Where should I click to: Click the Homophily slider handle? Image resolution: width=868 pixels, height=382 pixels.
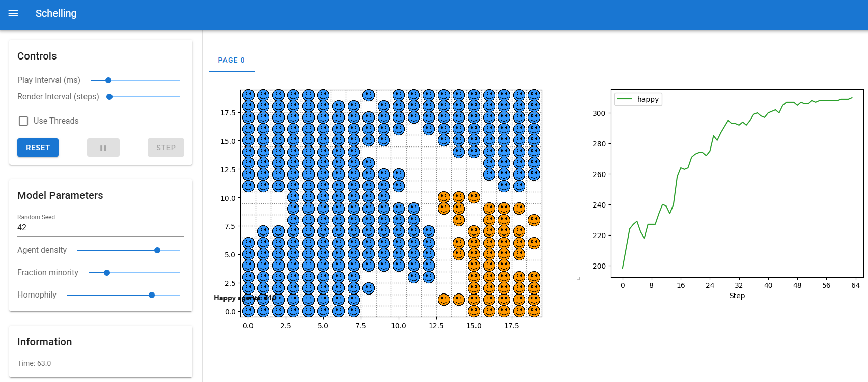coord(152,295)
